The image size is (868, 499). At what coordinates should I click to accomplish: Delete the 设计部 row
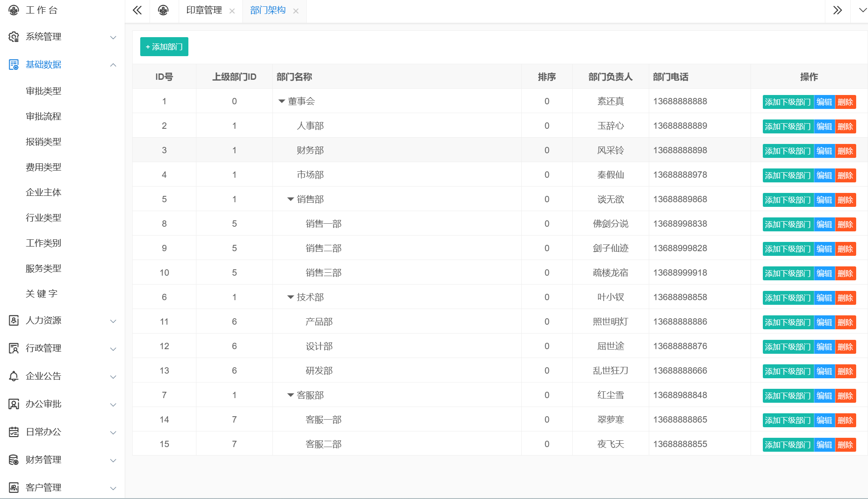coord(846,347)
